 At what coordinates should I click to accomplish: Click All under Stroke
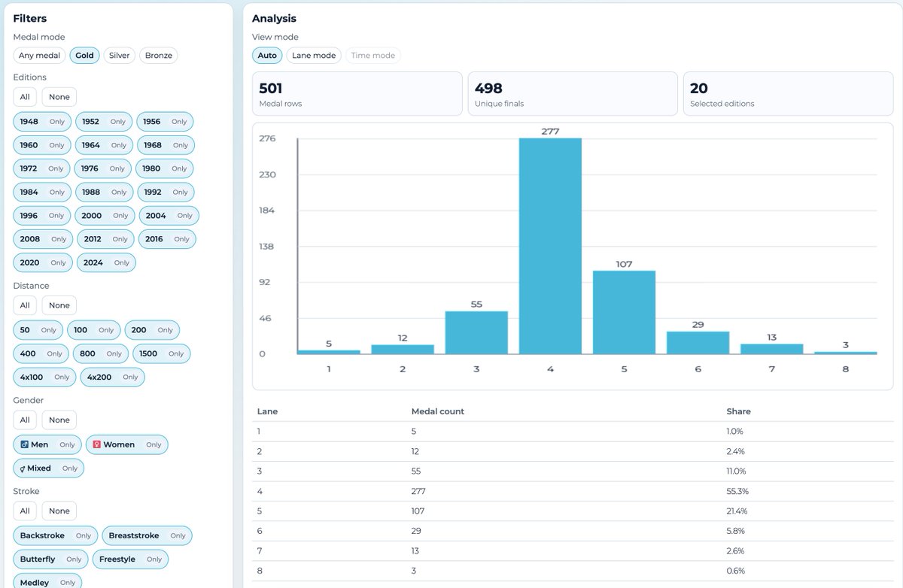[x=25, y=511]
